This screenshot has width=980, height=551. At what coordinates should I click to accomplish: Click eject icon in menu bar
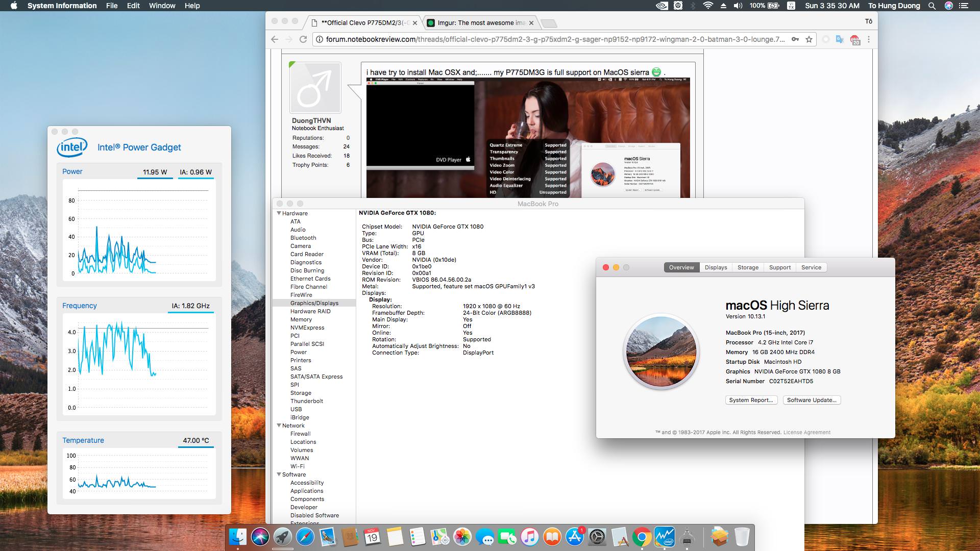pos(723,6)
